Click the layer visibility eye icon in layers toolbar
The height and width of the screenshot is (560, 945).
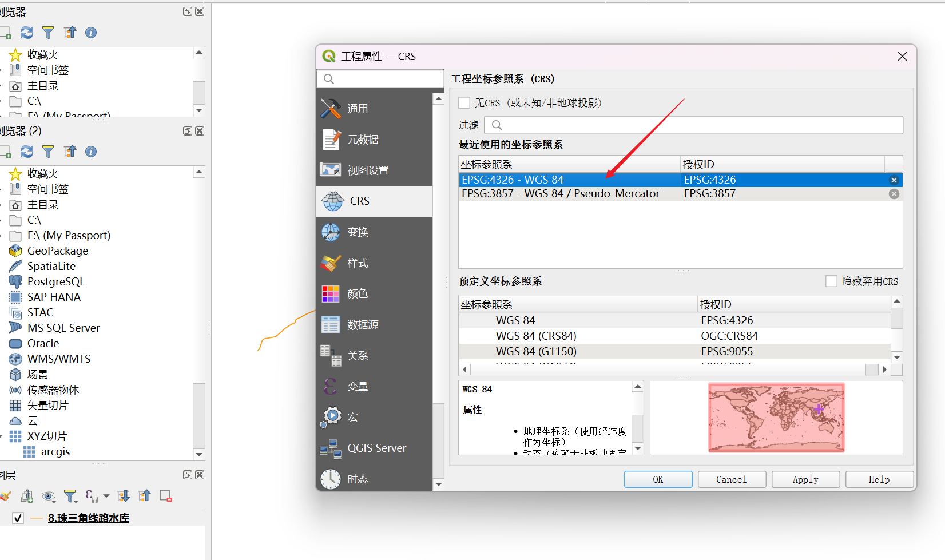[x=49, y=496]
